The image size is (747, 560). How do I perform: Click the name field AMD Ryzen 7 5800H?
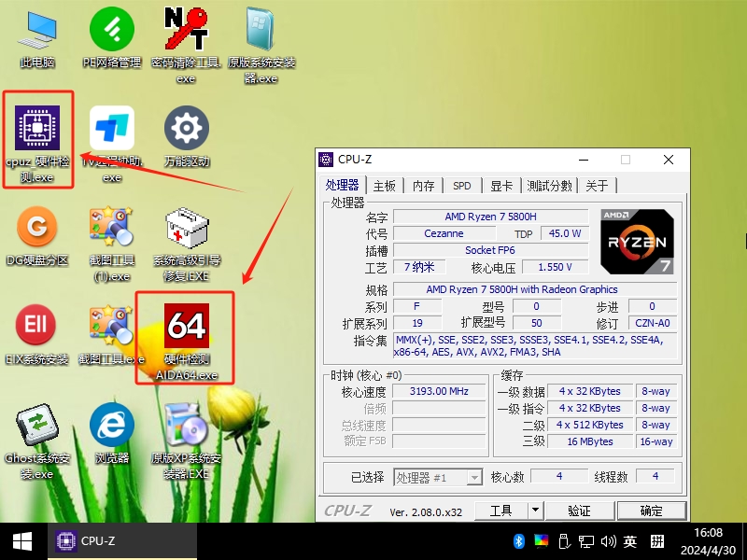491,217
